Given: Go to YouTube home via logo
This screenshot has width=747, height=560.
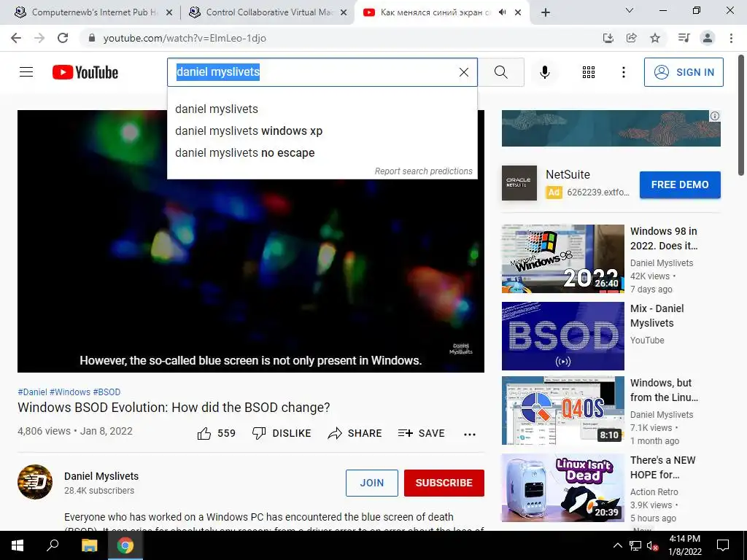Looking at the screenshot, I should click(85, 72).
